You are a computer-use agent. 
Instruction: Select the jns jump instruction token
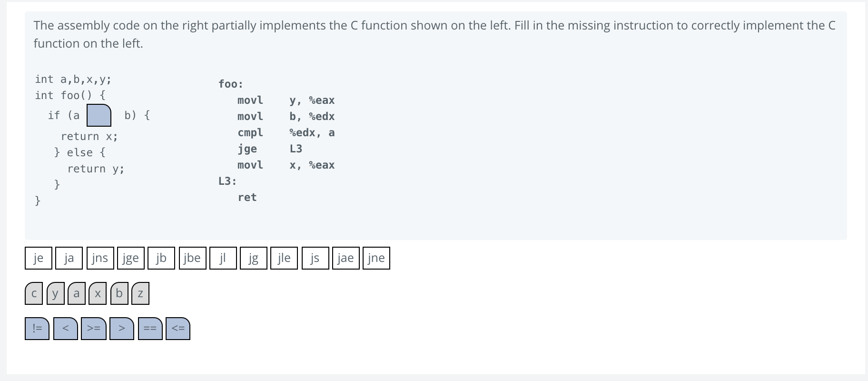point(100,258)
